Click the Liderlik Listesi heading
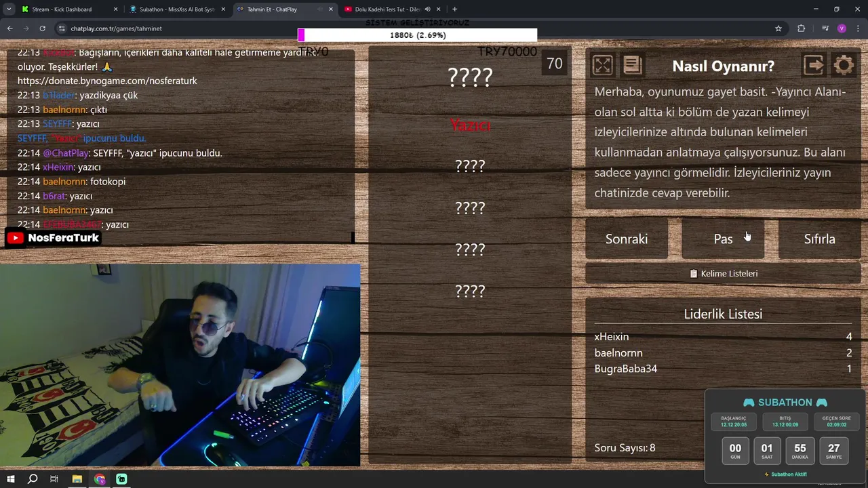 (723, 314)
